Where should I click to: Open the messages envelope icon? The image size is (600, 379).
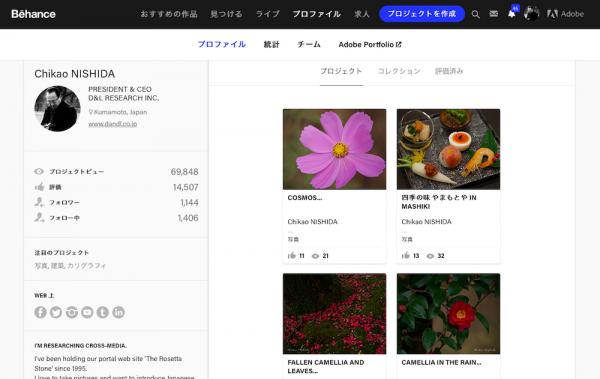coord(494,14)
